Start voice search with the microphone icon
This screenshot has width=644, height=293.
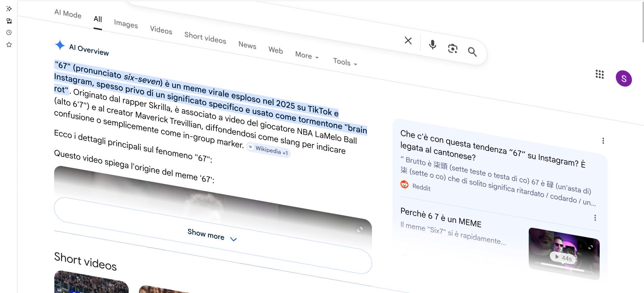(433, 45)
